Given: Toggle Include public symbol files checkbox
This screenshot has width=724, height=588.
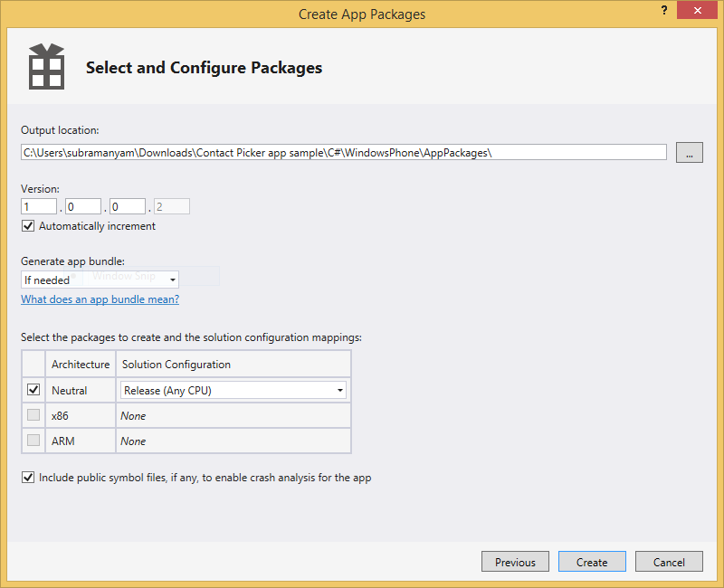Looking at the screenshot, I should [28, 477].
